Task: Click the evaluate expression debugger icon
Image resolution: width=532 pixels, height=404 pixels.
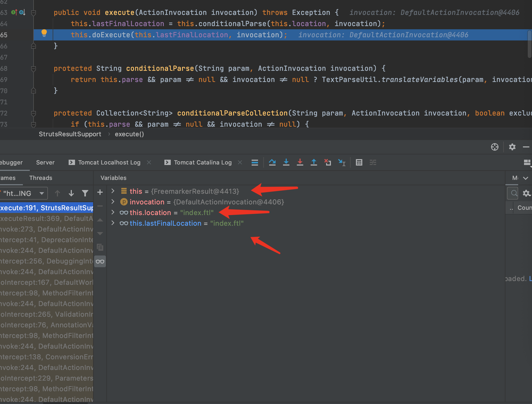Action: pyautogui.click(x=359, y=163)
